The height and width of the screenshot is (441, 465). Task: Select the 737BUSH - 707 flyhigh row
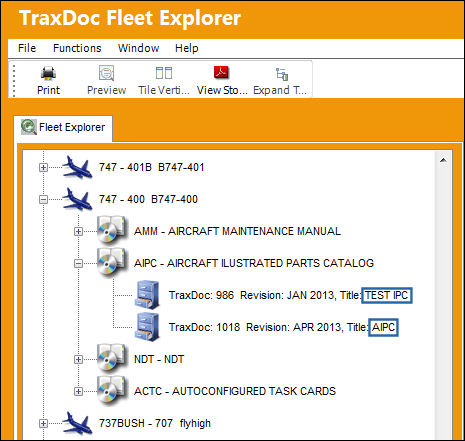coord(155,423)
